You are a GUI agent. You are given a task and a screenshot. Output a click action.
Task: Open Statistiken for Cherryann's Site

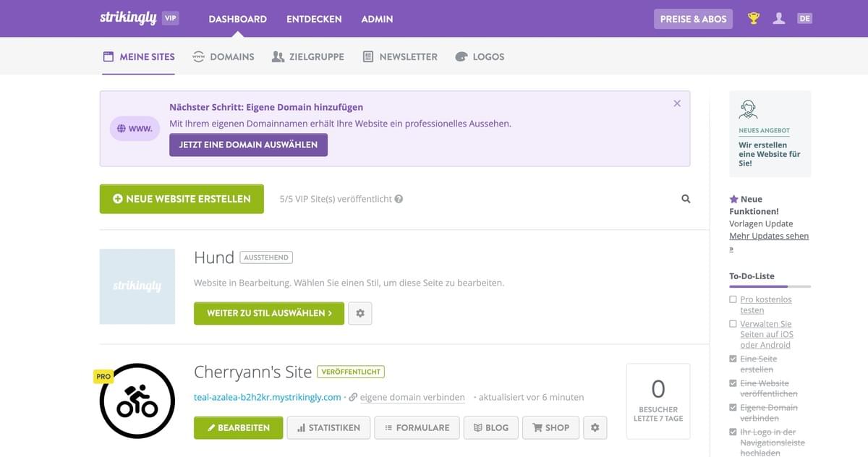point(328,427)
